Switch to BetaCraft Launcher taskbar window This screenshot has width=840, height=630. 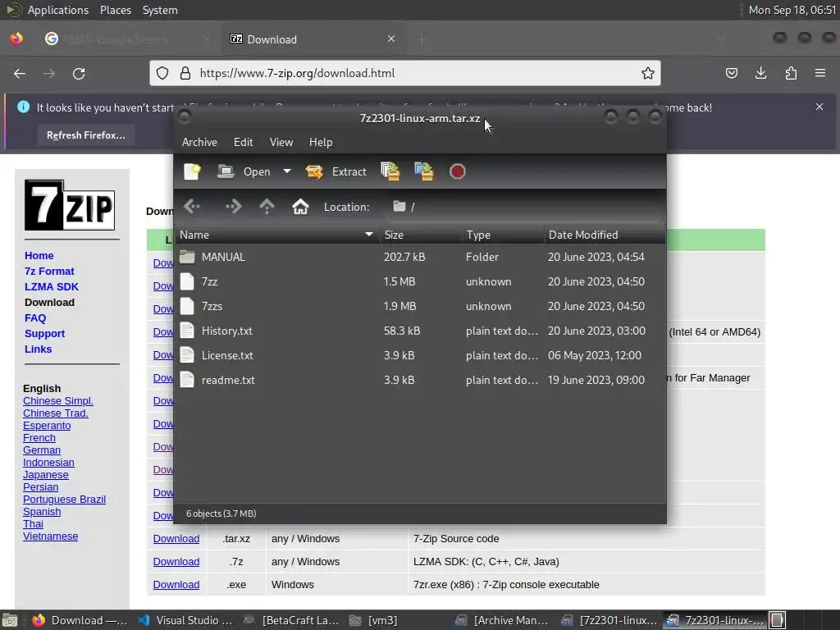coord(291,620)
